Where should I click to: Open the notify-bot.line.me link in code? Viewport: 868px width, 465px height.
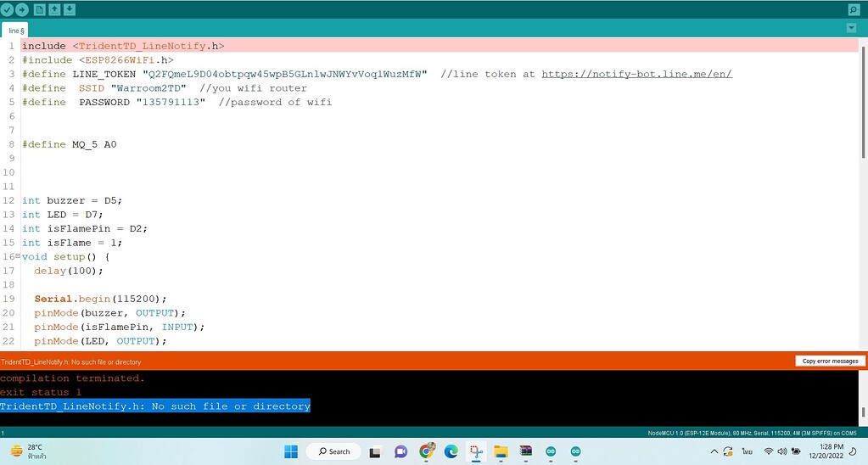pyautogui.click(x=636, y=74)
